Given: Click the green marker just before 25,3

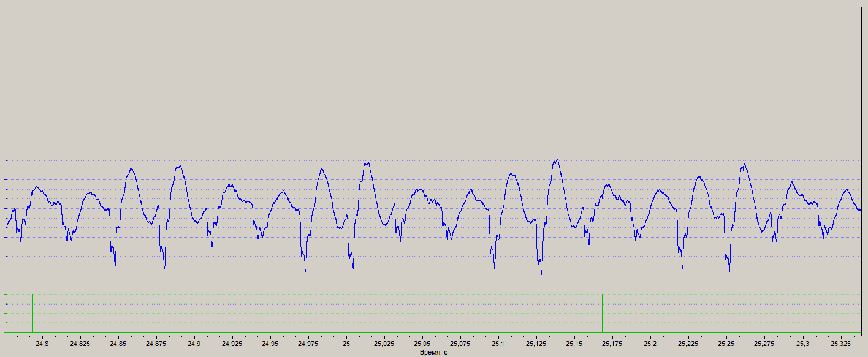Looking at the screenshot, I should [x=790, y=313].
